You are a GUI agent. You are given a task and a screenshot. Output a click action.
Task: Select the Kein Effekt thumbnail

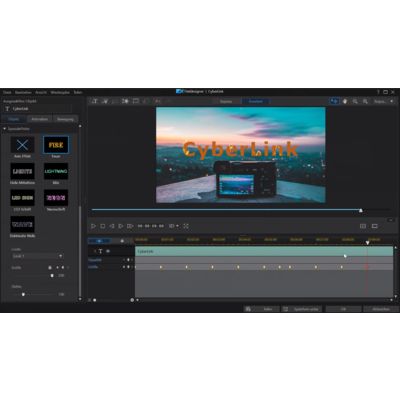(22, 145)
